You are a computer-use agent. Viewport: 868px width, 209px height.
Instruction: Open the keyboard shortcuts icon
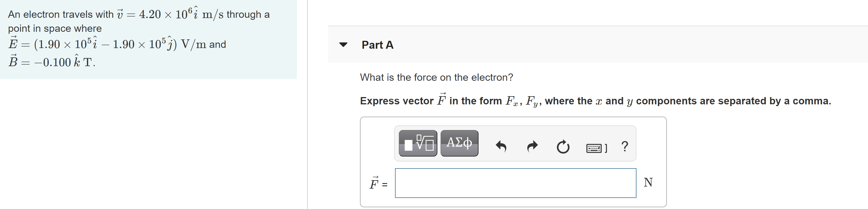[597, 148]
